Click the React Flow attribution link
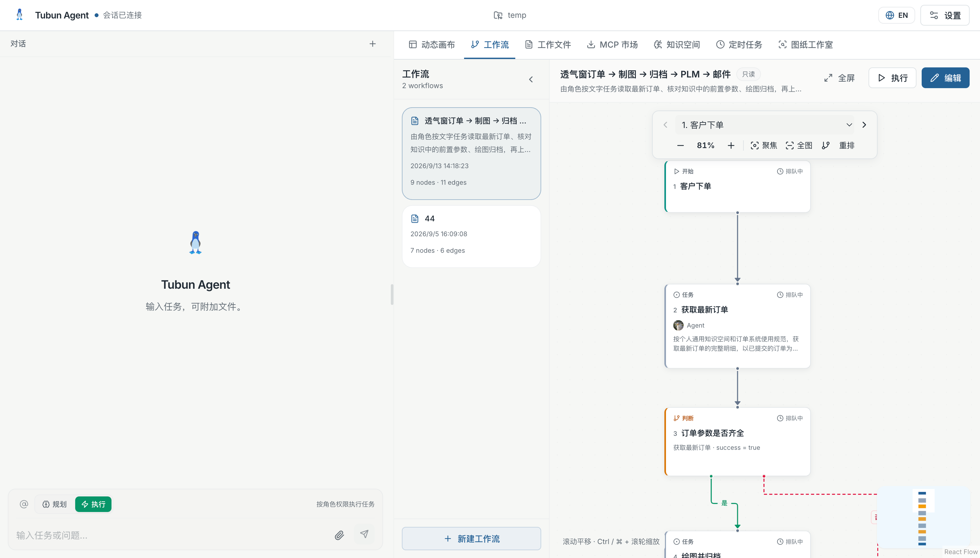The height and width of the screenshot is (558, 980). [961, 552]
